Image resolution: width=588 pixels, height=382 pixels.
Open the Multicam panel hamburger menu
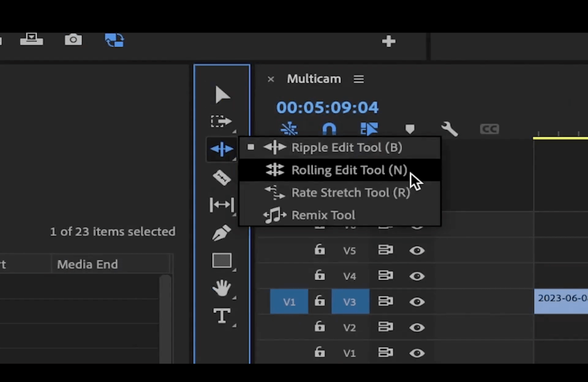click(x=359, y=79)
